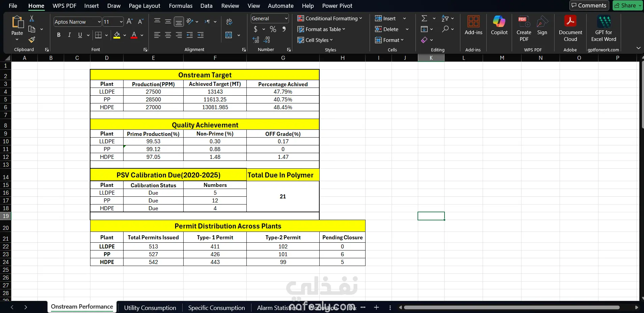Toggle Middle Align
Screen dimensions: 644x313
pos(168,22)
